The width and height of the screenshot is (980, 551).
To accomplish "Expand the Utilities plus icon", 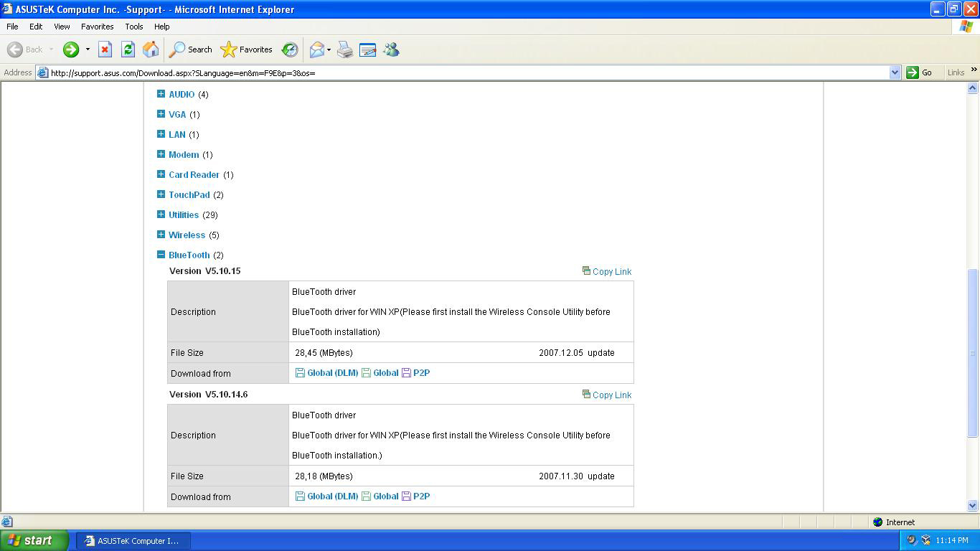I will click(161, 214).
